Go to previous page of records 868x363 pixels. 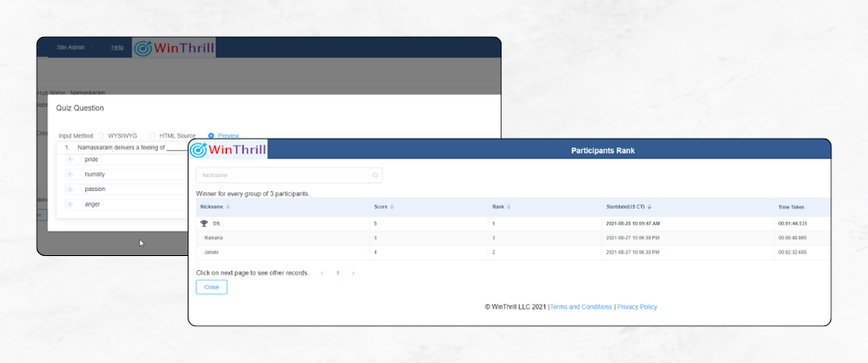tap(322, 274)
